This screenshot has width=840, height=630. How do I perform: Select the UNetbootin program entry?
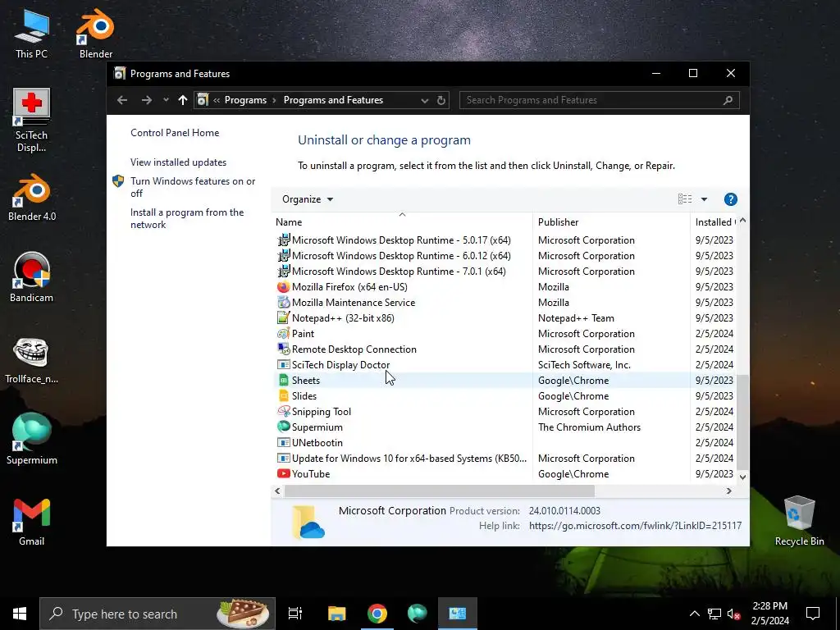504,442
